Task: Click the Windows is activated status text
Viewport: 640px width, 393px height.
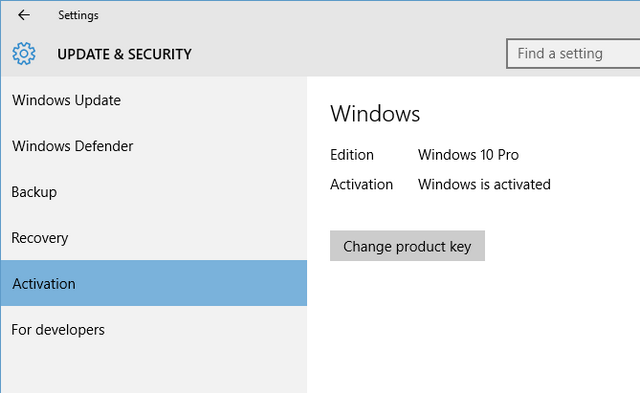Action: [484, 184]
